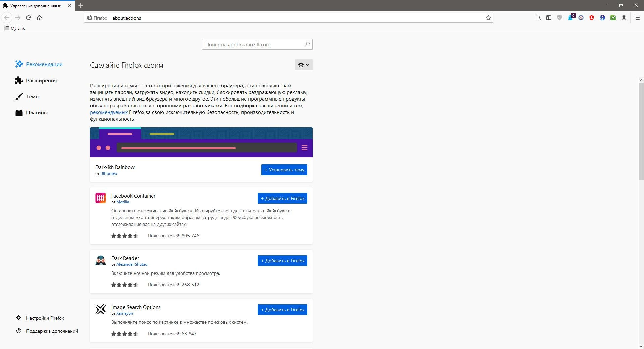Click the scrollbar down arrow
Screen dimensions: 644x349
coord(641,346)
